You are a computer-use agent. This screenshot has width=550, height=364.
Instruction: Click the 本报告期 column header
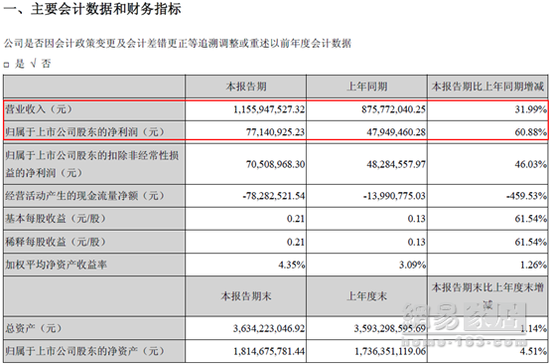point(246,86)
